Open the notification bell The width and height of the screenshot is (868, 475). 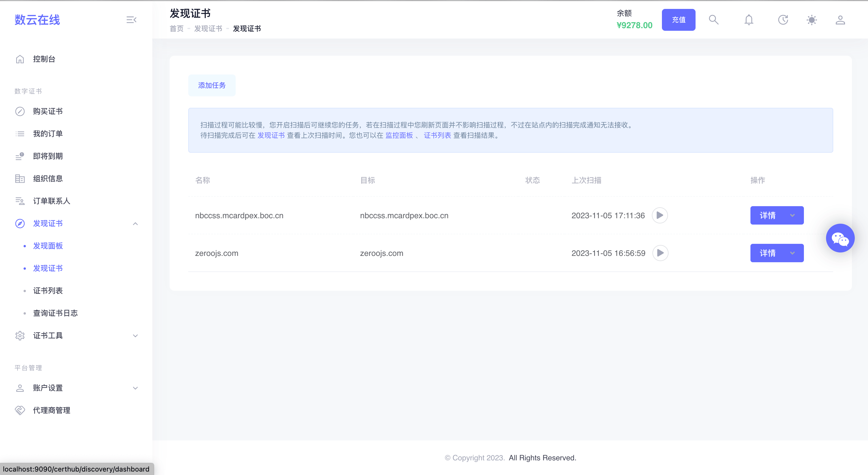click(x=749, y=20)
